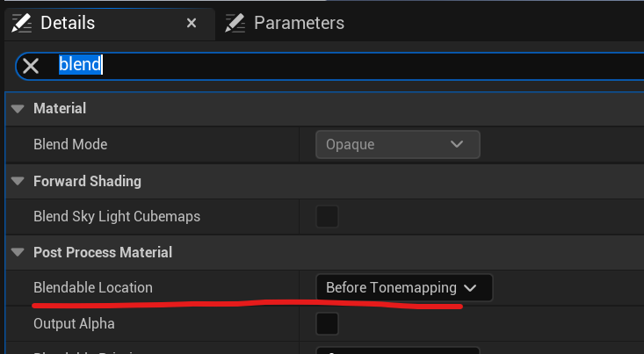Click the Details tab pencil icon
644x354 pixels.
23,23
